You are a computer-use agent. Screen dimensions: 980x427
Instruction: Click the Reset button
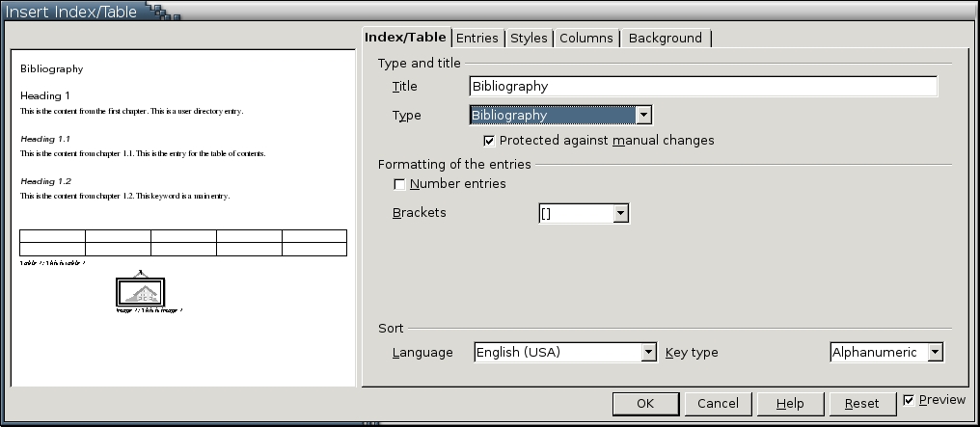(x=861, y=404)
